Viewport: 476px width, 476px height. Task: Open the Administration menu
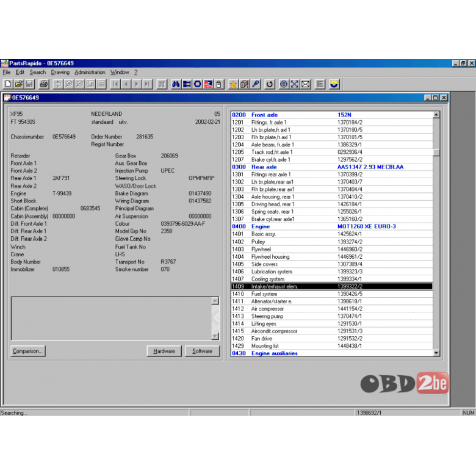coord(90,72)
